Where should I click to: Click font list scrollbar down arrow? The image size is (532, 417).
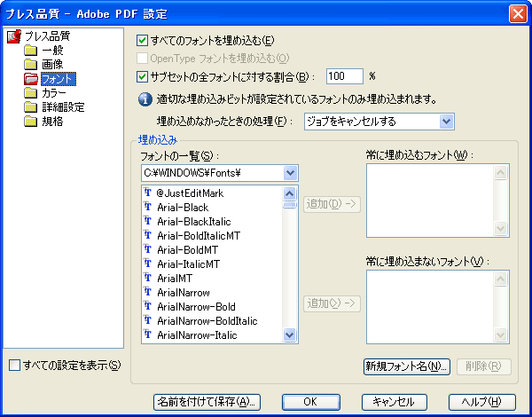click(x=289, y=335)
